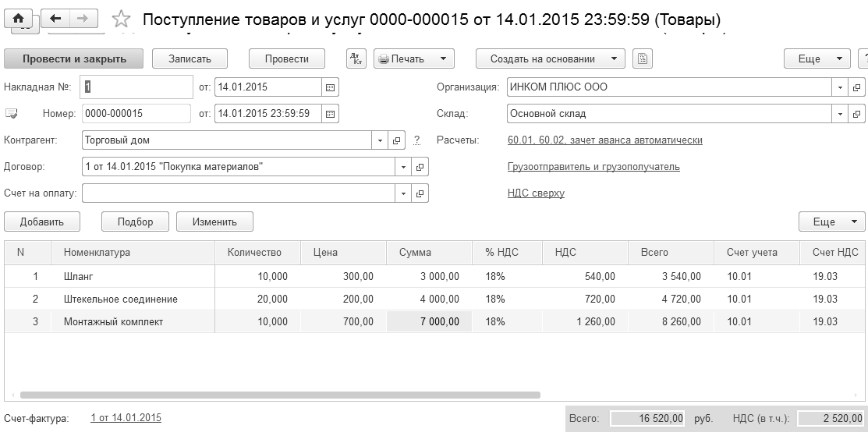Open invoice link 1 от 14.01.2015

pos(126,418)
